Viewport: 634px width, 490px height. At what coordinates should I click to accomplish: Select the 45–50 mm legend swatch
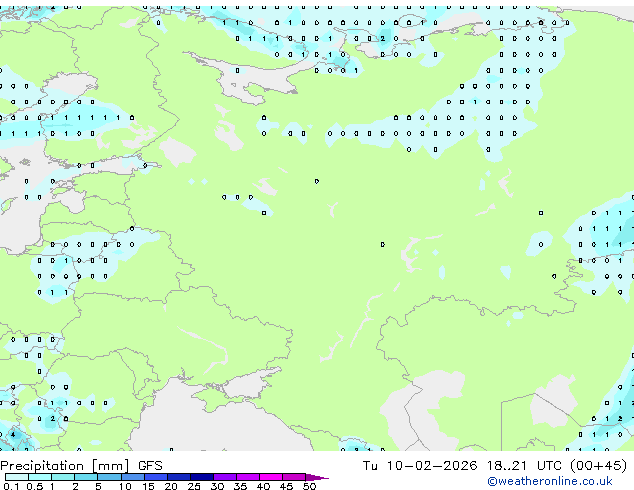[x=294, y=477]
